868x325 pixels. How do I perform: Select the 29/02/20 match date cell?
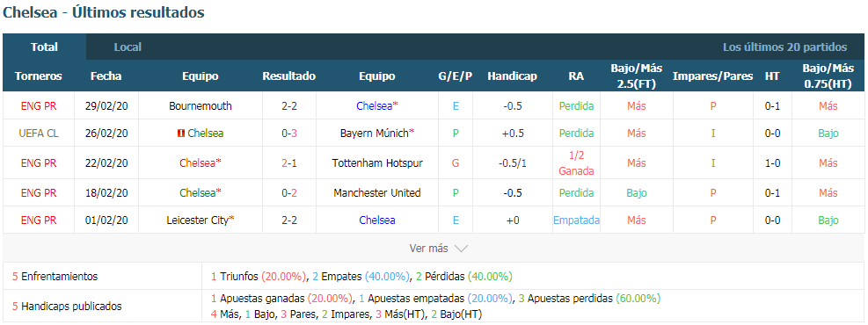[x=106, y=105]
